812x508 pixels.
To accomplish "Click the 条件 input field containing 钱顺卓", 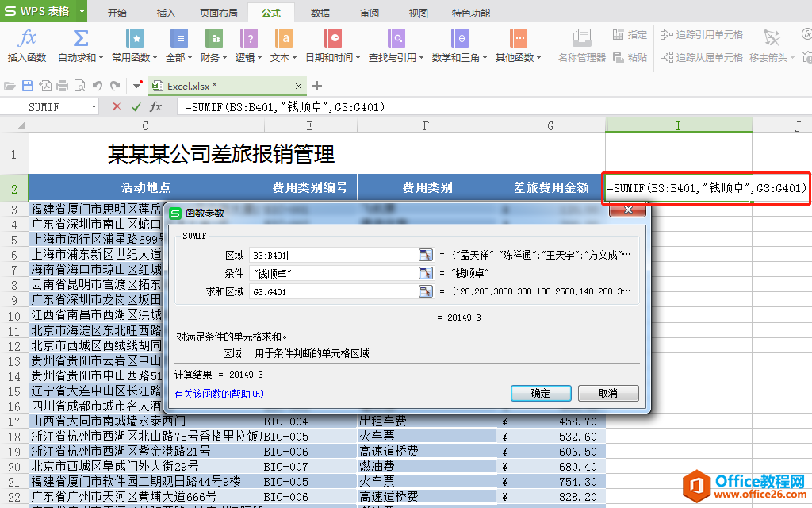I will [334, 273].
